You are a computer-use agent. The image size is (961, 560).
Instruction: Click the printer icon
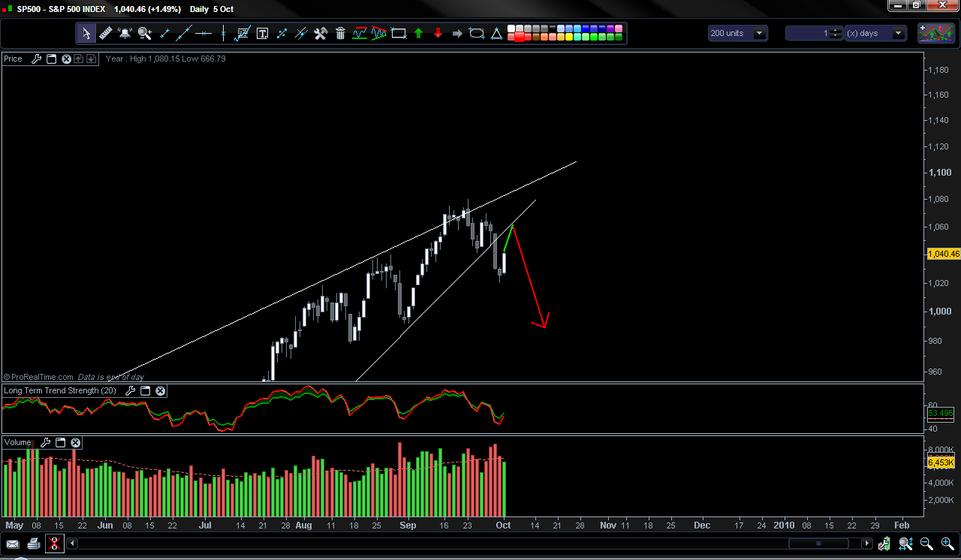[x=34, y=543]
